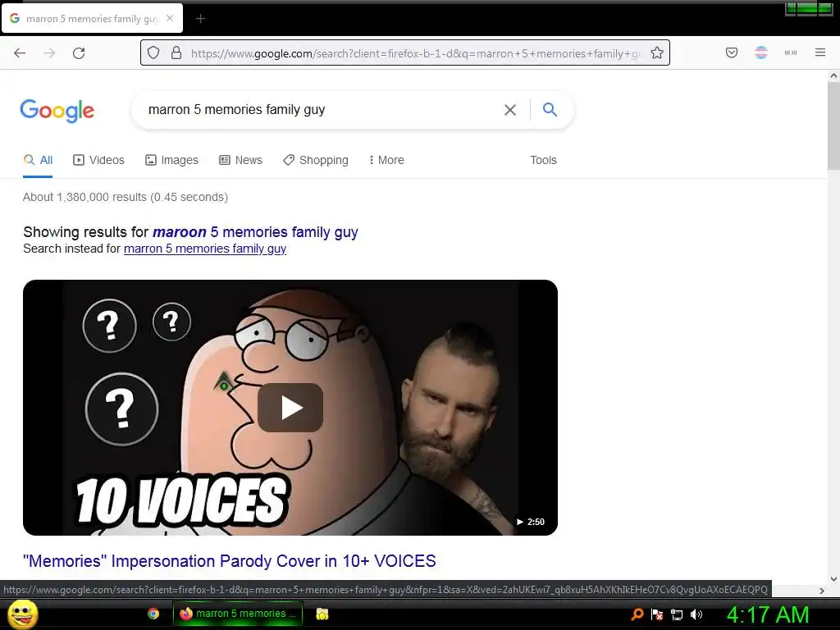Screen dimensions: 840x630
Task: Open the "Memories" Impersonation Parody Cover link
Action: (x=230, y=561)
